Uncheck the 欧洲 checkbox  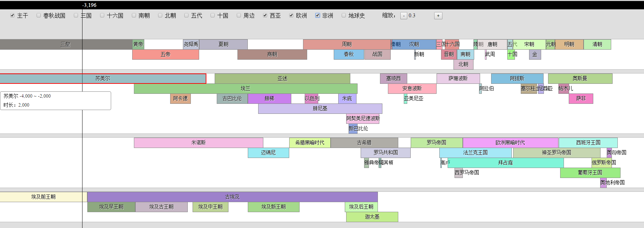click(291, 16)
